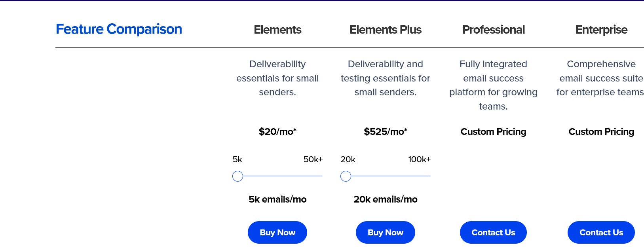Click the Professional plan description text
644x250 pixels.
[493, 85]
